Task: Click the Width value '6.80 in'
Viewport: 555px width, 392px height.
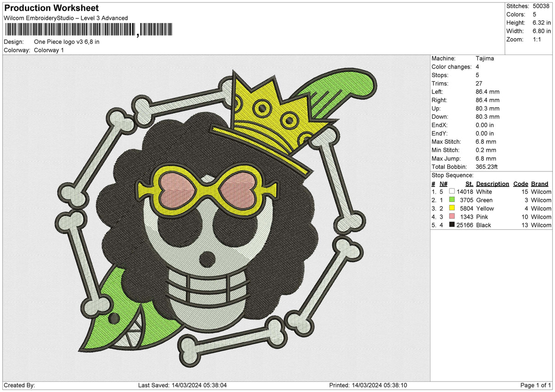Action: [x=542, y=31]
